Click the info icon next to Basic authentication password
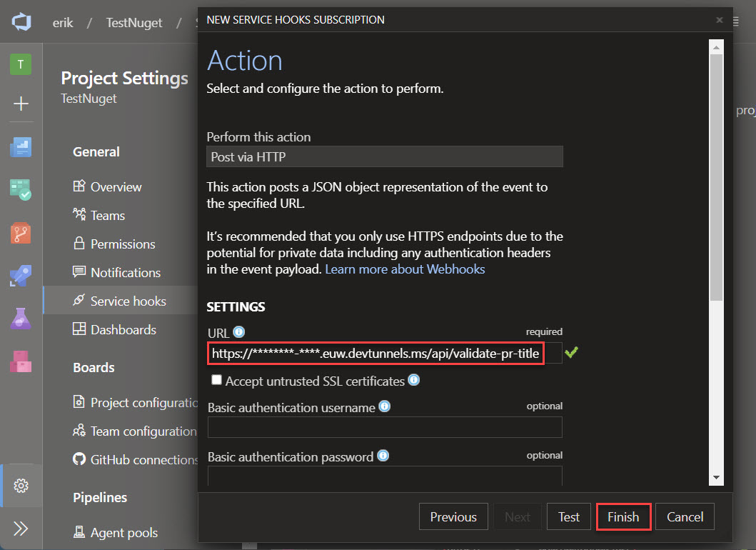 click(x=383, y=456)
